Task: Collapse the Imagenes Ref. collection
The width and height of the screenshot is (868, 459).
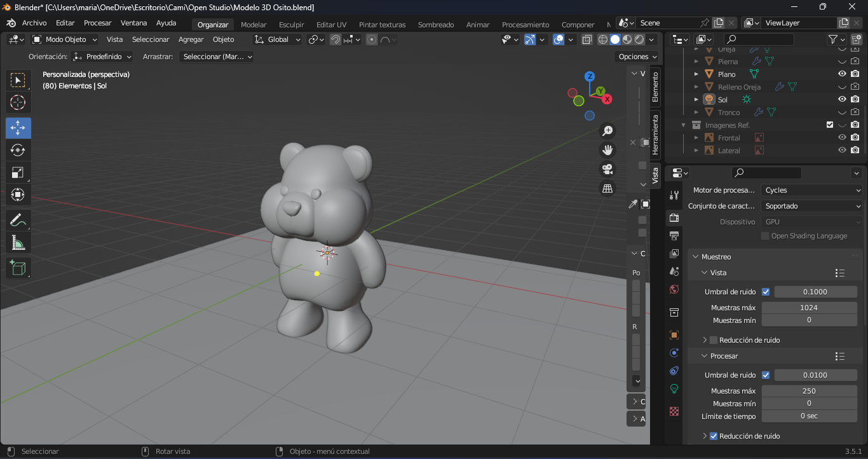Action: click(684, 125)
